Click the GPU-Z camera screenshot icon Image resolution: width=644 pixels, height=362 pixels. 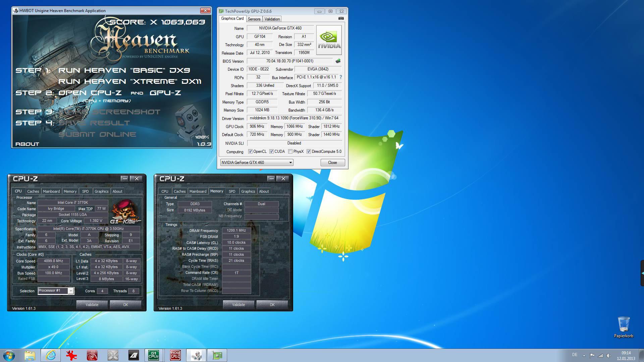point(341,18)
